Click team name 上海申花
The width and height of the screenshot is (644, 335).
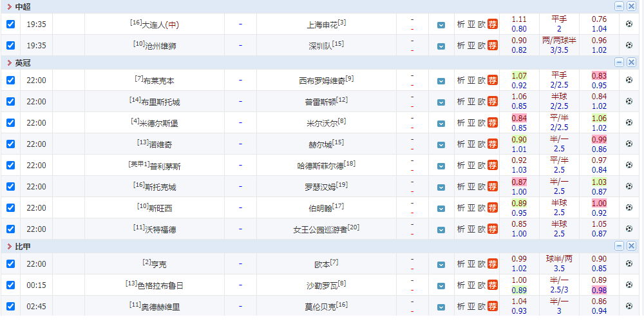pos(322,25)
